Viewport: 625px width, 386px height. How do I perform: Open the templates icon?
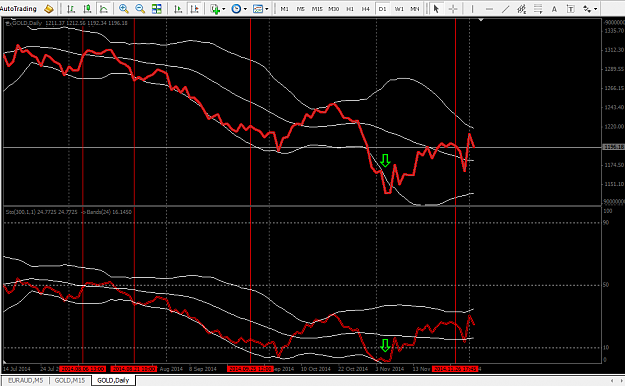[258, 8]
